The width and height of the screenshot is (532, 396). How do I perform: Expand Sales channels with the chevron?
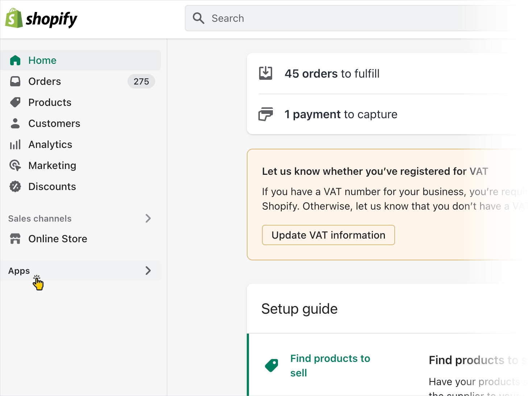pyautogui.click(x=148, y=218)
